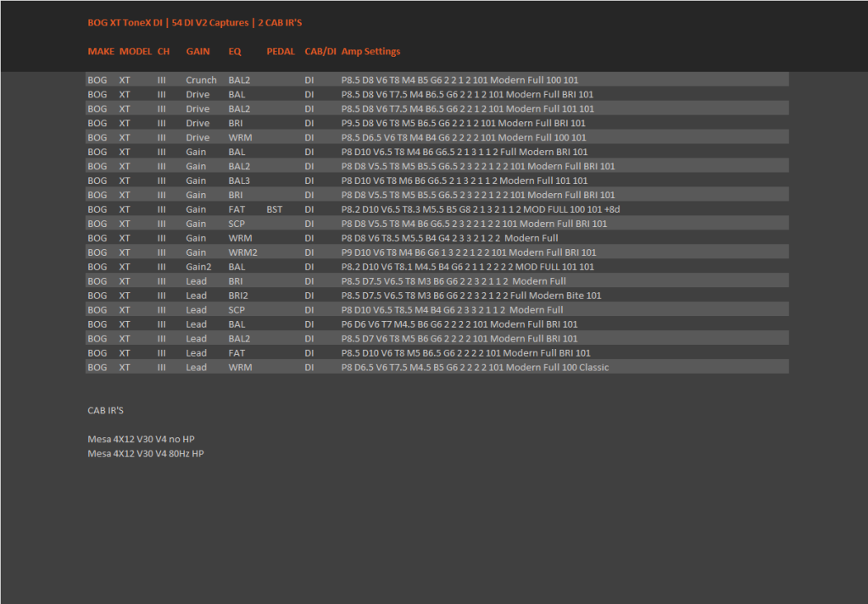
Task: Click the amp settings starting "P8.5 D6.5 V6 T8 M4"
Action: [x=464, y=138]
